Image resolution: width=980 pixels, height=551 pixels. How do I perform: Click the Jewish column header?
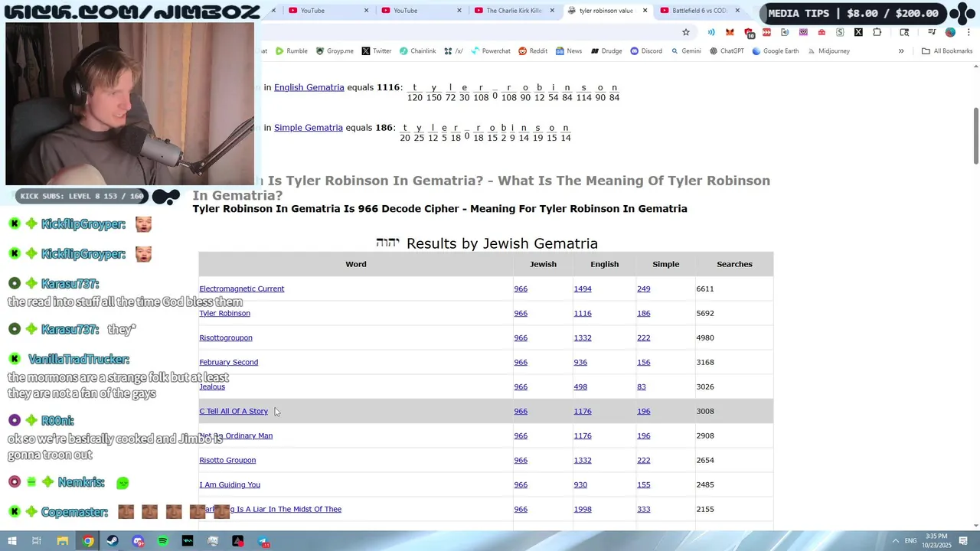(x=543, y=264)
